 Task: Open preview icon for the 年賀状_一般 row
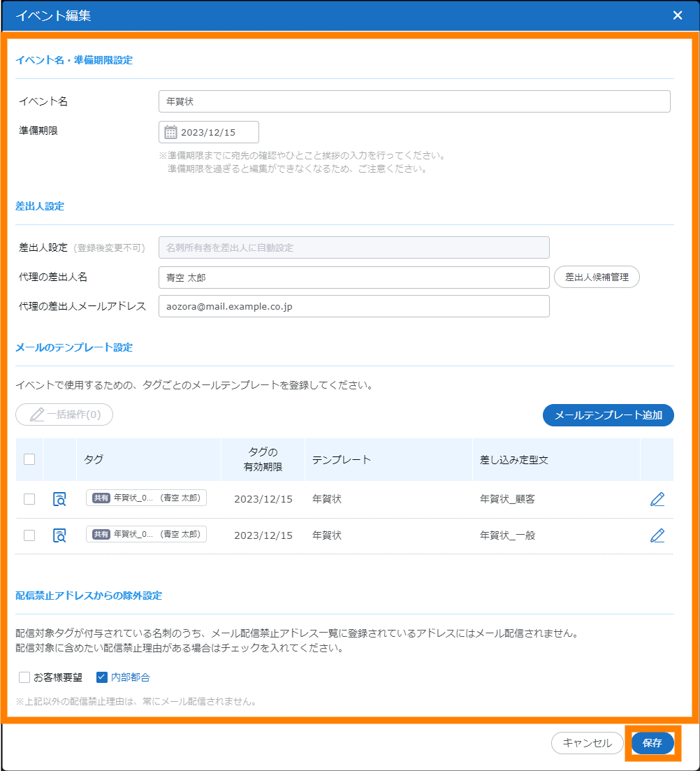60,535
